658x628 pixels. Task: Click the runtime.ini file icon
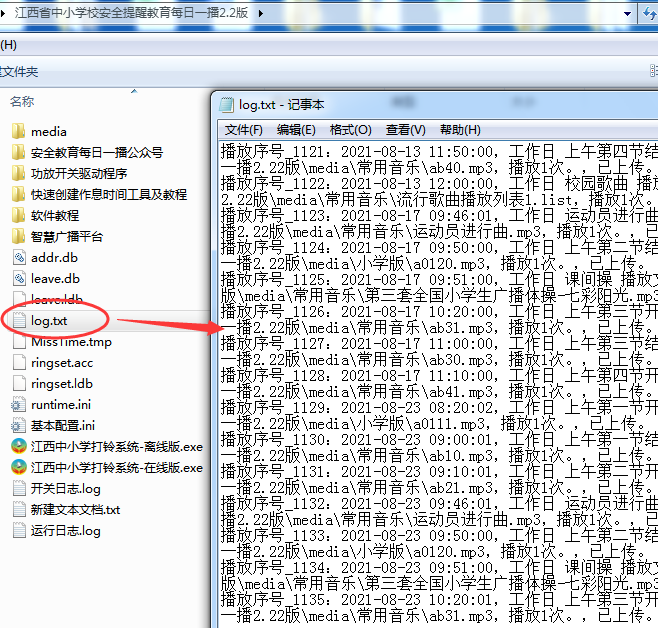tap(18, 405)
